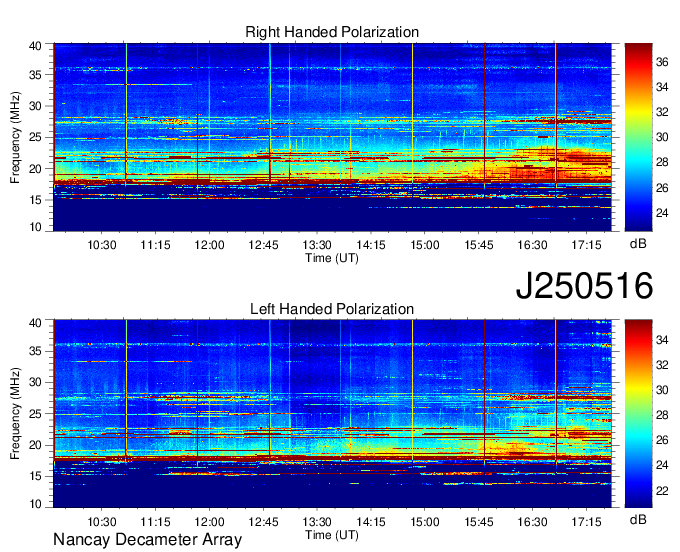Image resolution: width=680 pixels, height=552 pixels.
Task: Click the 20 MHz tick on the bottom plot
Action: tap(35, 445)
